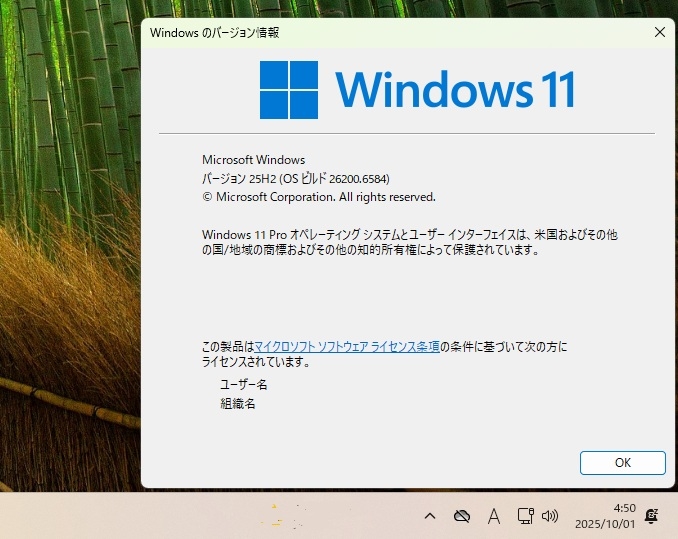
Task: Click the ユーザー名 label
Action: coord(244,384)
